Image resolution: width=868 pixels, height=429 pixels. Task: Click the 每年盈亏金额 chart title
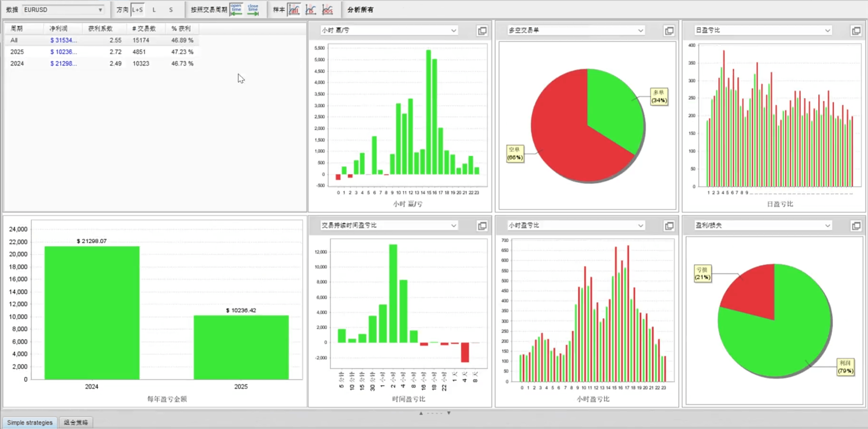click(167, 399)
